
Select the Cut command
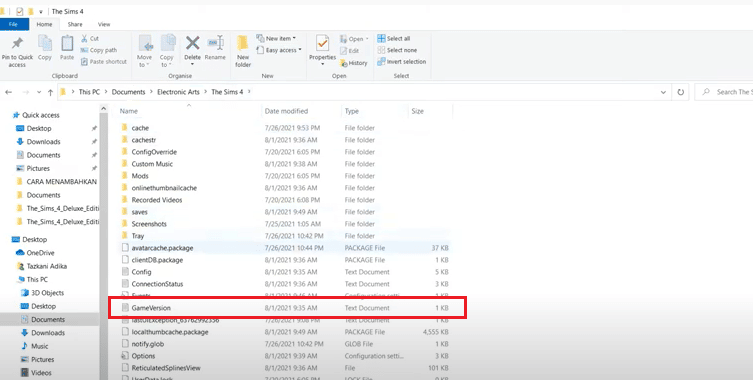(x=90, y=38)
